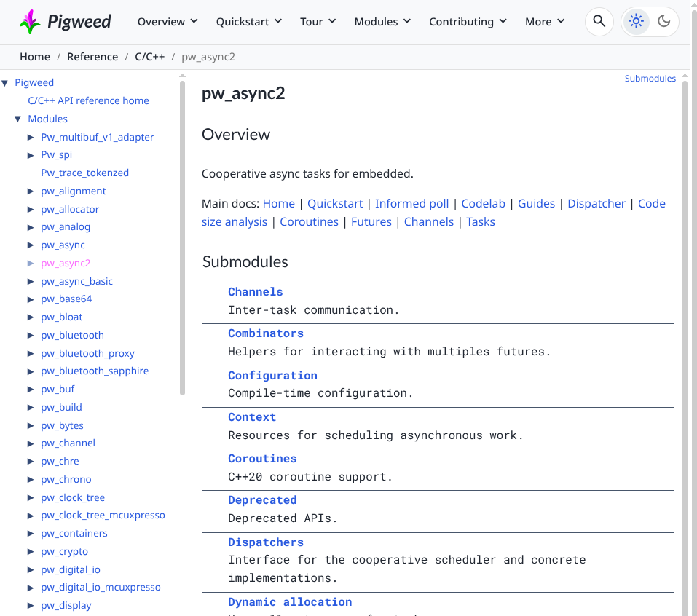Open the Quickstart dropdown menu
Screen dimensions: 697x616
pos(249,22)
